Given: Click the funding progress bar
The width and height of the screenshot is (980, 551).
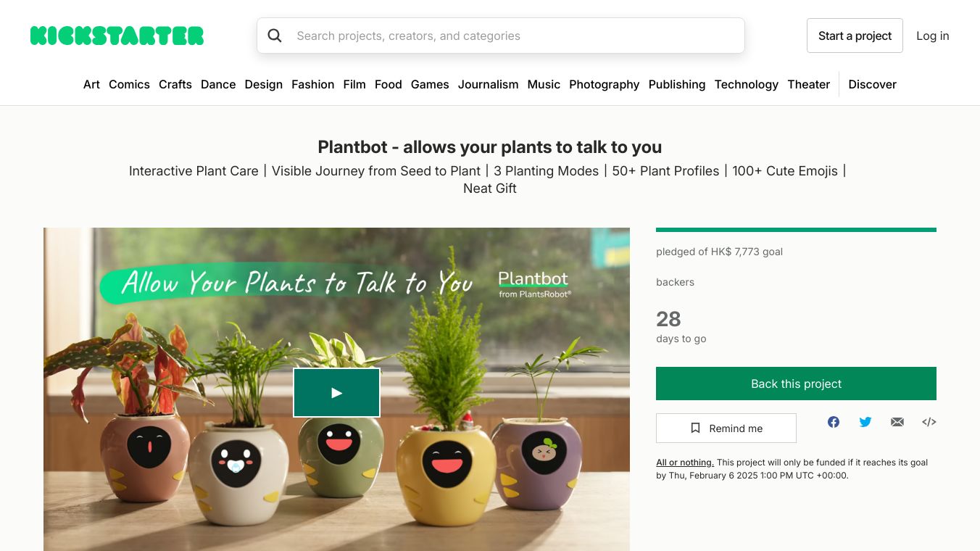Looking at the screenshot, I should 796,230.
